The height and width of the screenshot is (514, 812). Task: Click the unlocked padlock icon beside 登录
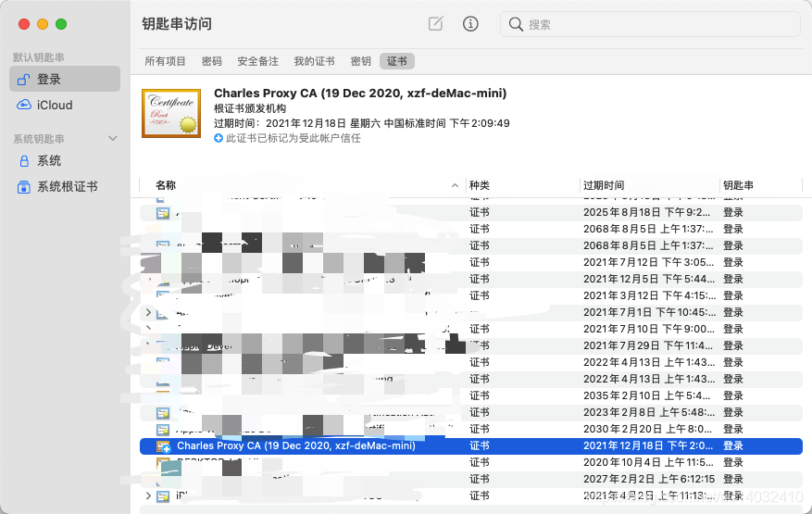click(x=23, y=80)
